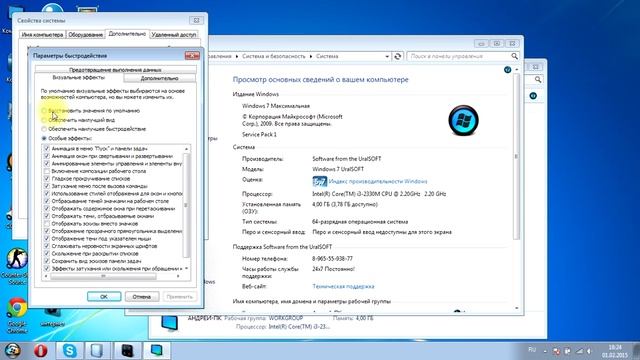Screen dimensions: 640x360
Task: Expand breadcrumb arrow before 'Система'
Action: tap(311, 56)
